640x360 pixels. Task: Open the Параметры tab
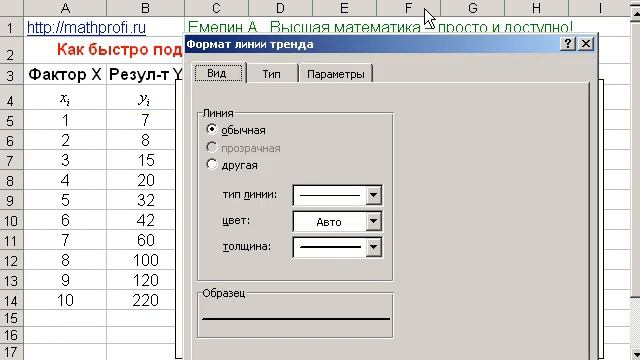click(336, 74)
